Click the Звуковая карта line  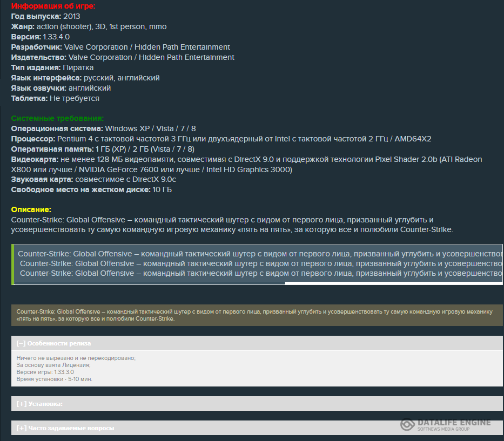coord(93,180)
